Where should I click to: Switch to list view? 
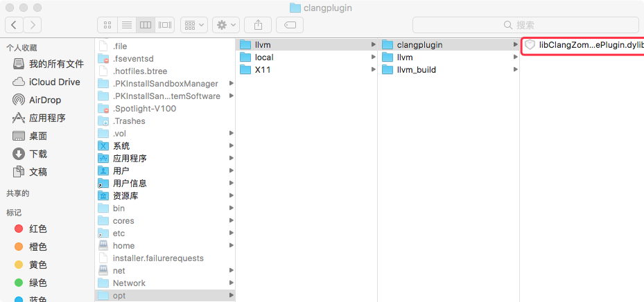[x=126, y=25]
